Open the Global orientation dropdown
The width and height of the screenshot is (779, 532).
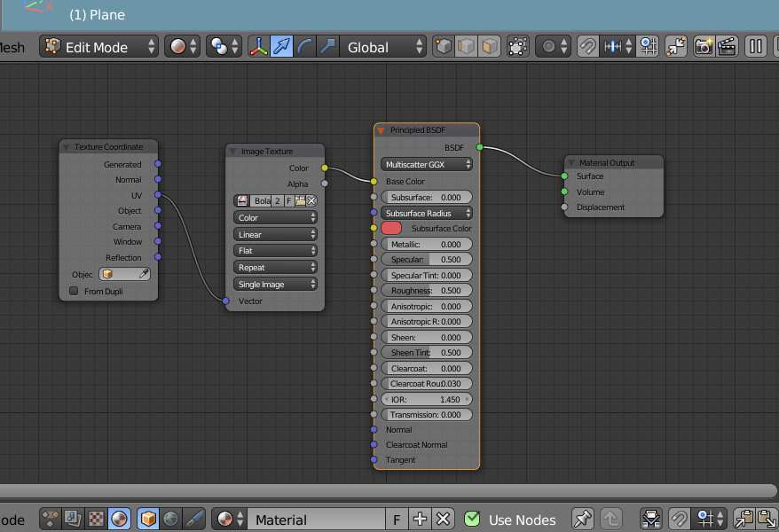tap(383, 47)
